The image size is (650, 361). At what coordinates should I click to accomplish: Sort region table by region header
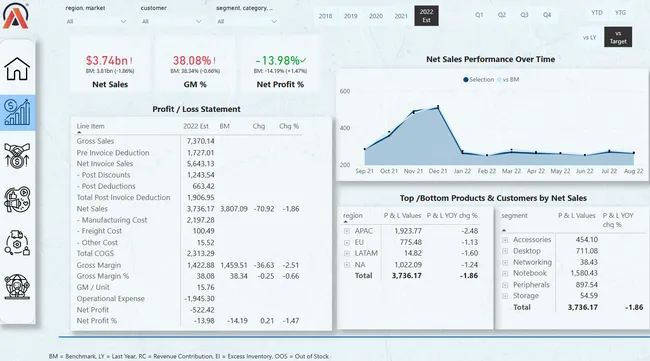pos(353,216)
